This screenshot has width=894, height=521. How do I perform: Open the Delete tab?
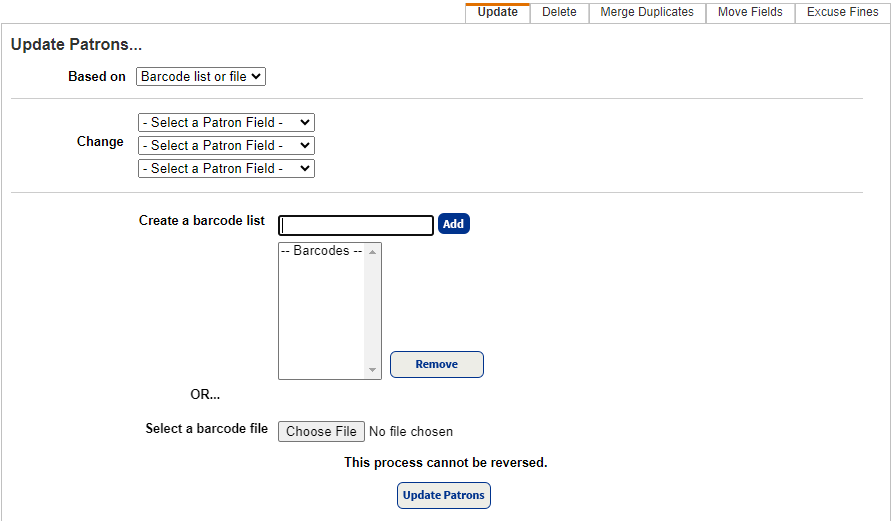(x=559, y=12)
